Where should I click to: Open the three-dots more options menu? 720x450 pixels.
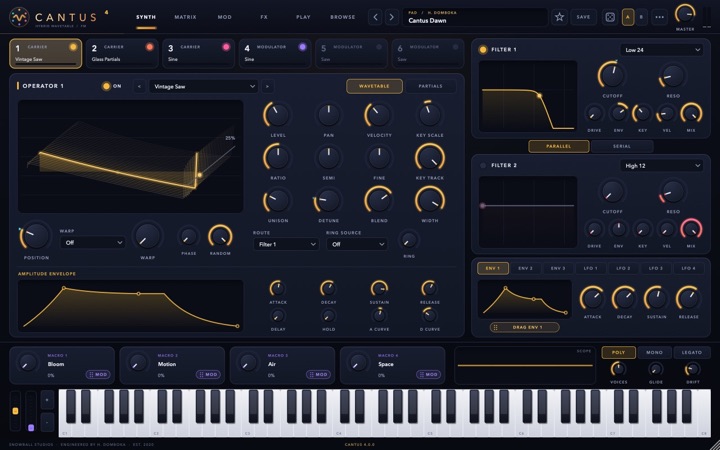[659, 17]
